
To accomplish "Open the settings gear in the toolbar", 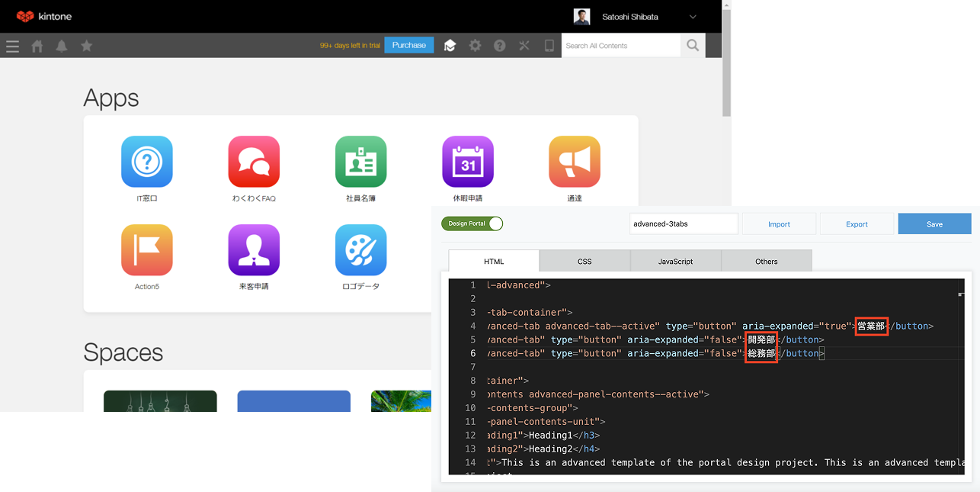I will (475, 46).
